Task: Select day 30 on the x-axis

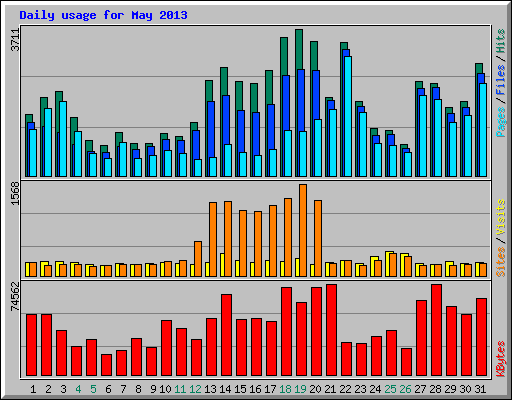Action: (x=465, y=389)
